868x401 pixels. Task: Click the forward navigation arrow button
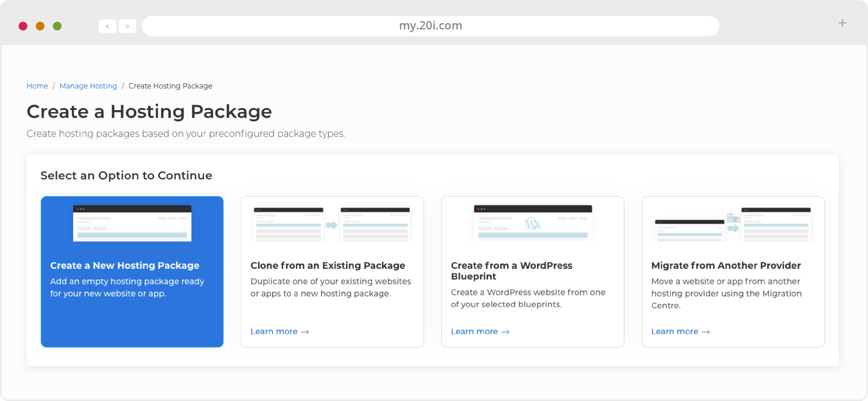(x=127, y=26)
